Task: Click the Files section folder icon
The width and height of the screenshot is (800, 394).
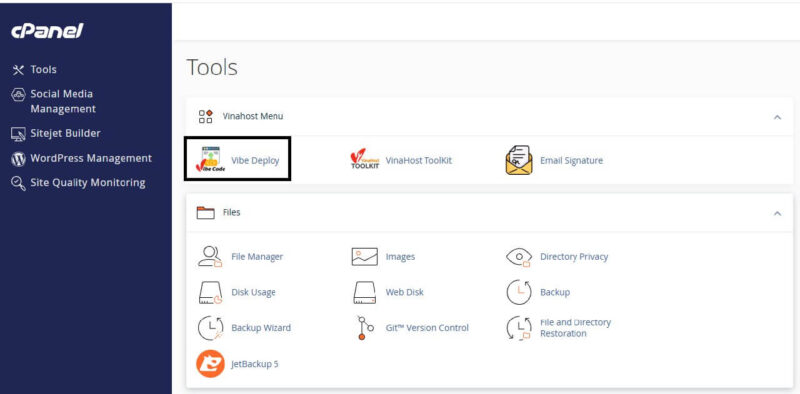Action: click(x=206, y=212)
